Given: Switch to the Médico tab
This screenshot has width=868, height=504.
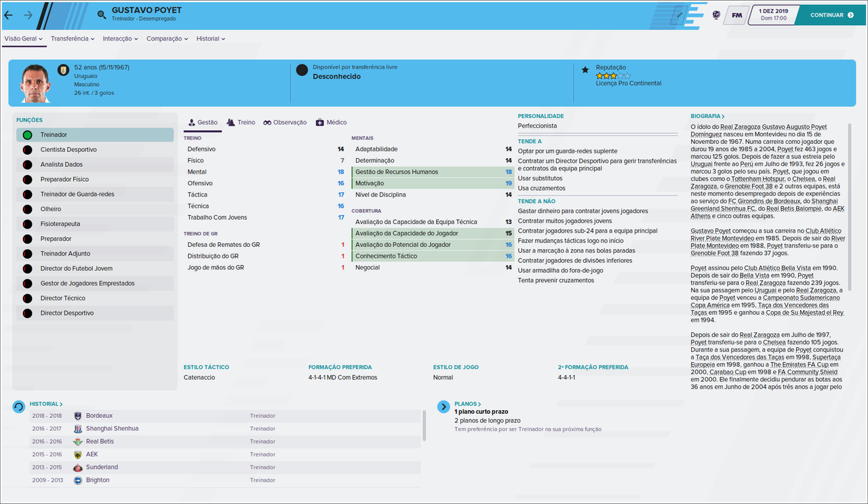Looking at the screenshot, I should pyautogui.click(x=331, y=122).
